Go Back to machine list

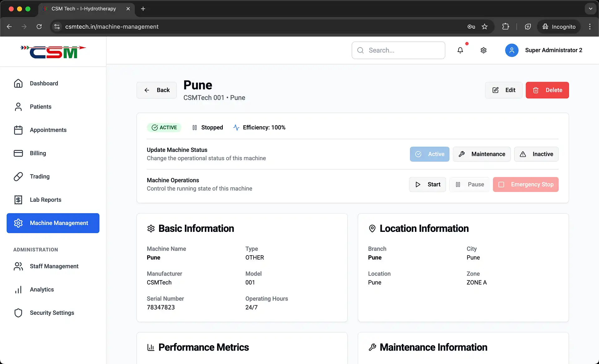[157, 90]
